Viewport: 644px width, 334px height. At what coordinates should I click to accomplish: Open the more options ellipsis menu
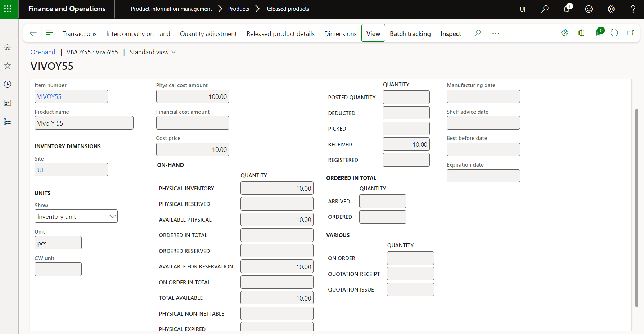496,33
